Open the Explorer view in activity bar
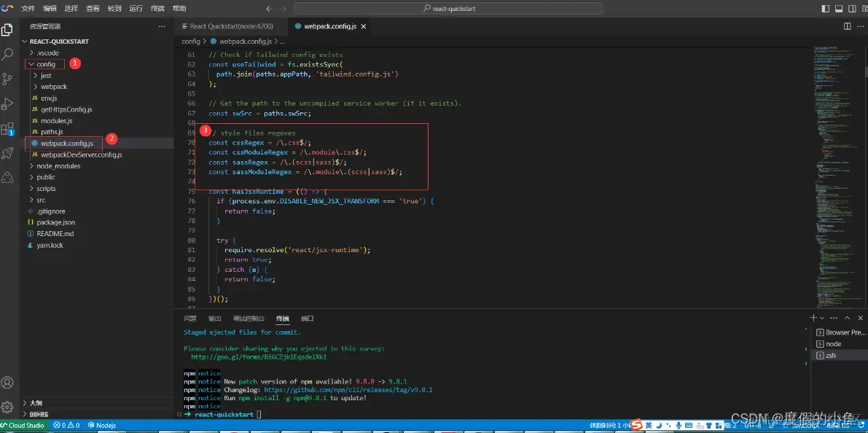 tap(7, 30)
